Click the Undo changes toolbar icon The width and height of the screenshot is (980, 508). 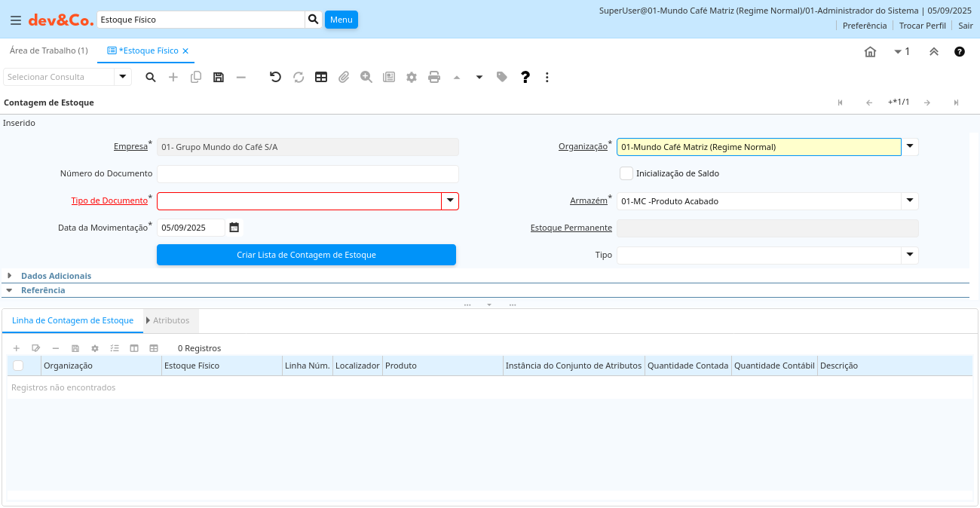point(275,77)
